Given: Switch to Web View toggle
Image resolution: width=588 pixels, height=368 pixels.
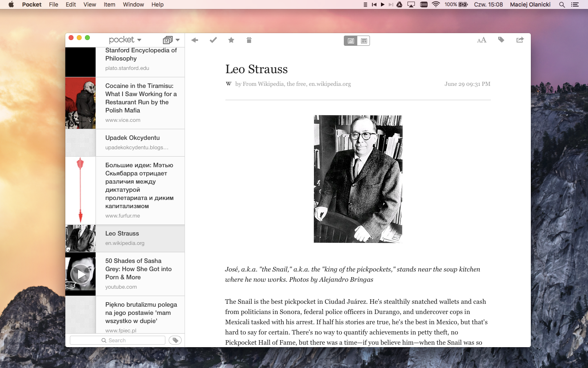Looking at the screenshot, I should (x=363, y=41).
